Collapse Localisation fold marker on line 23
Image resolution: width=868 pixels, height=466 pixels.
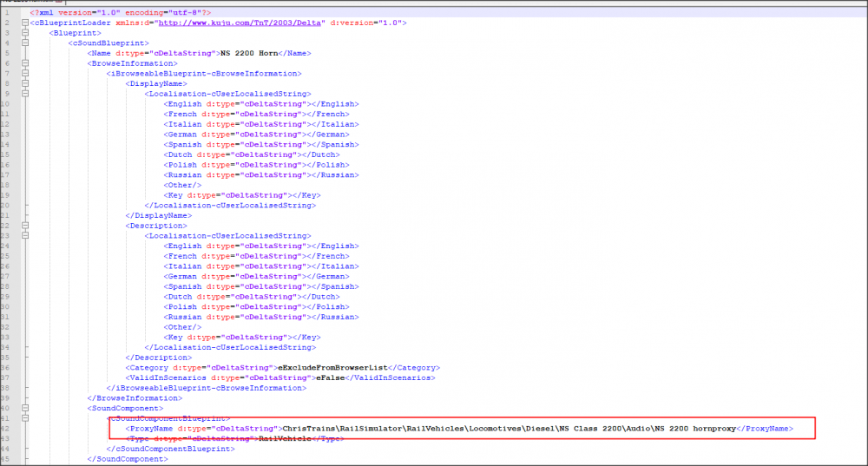tap(23, 236)
